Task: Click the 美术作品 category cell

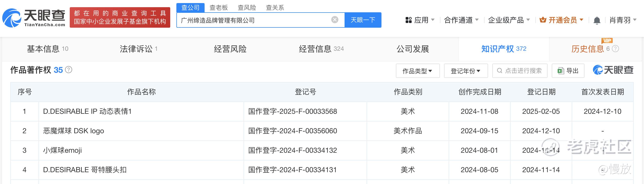Action: click(408, 131)
